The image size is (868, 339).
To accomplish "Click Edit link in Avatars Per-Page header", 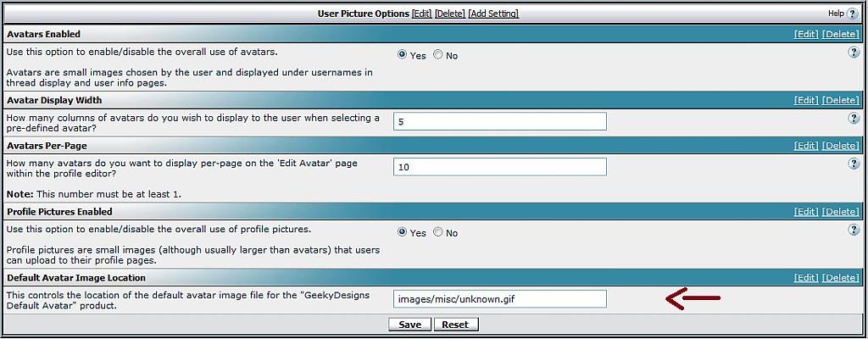I will pyautogui.click(x=806, y=146).
